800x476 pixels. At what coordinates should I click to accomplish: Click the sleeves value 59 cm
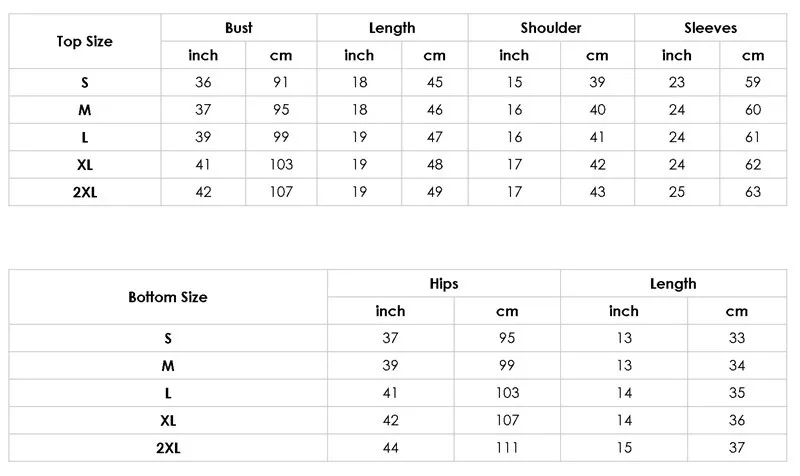[753, 82]
